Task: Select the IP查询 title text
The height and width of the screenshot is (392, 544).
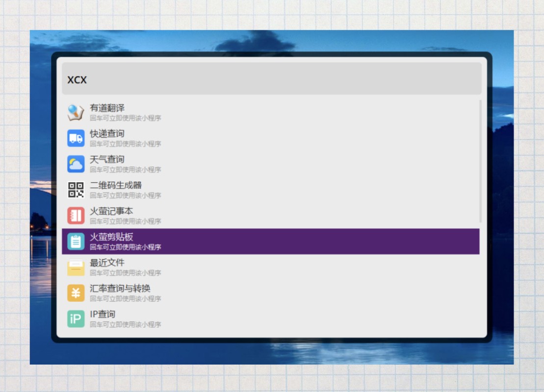Action: click(x=103, y=315)
